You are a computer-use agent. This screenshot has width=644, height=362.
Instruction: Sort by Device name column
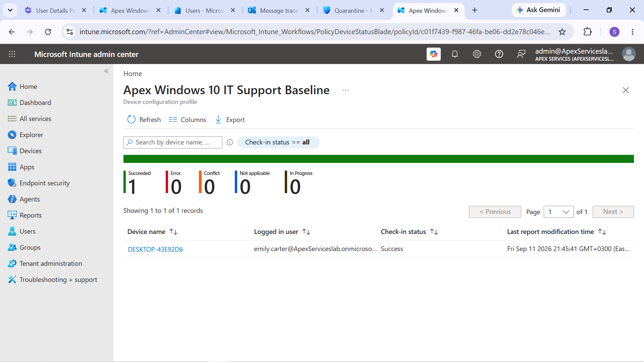[x=153, y=232]
